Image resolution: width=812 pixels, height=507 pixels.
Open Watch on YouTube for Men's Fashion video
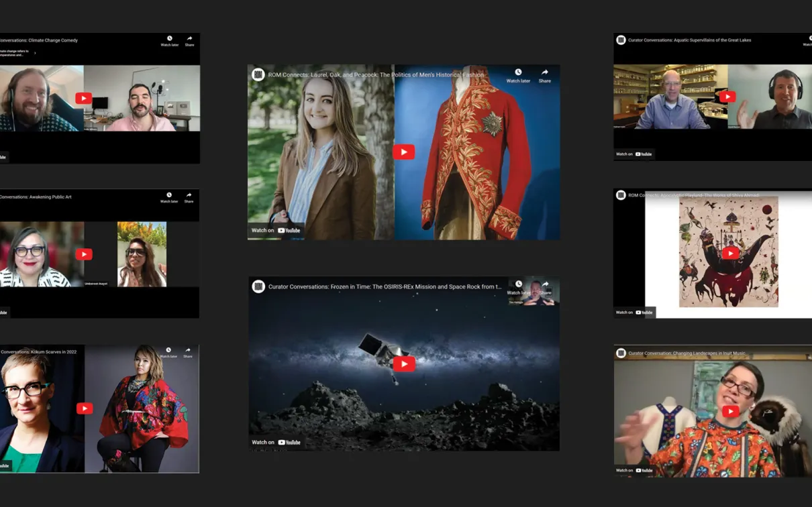[x=276, y=230]
